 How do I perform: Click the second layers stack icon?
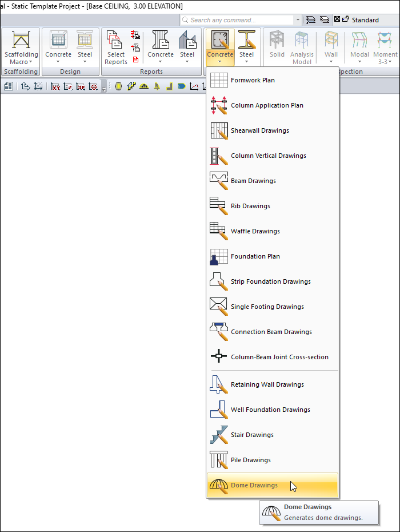click(325, 19)
